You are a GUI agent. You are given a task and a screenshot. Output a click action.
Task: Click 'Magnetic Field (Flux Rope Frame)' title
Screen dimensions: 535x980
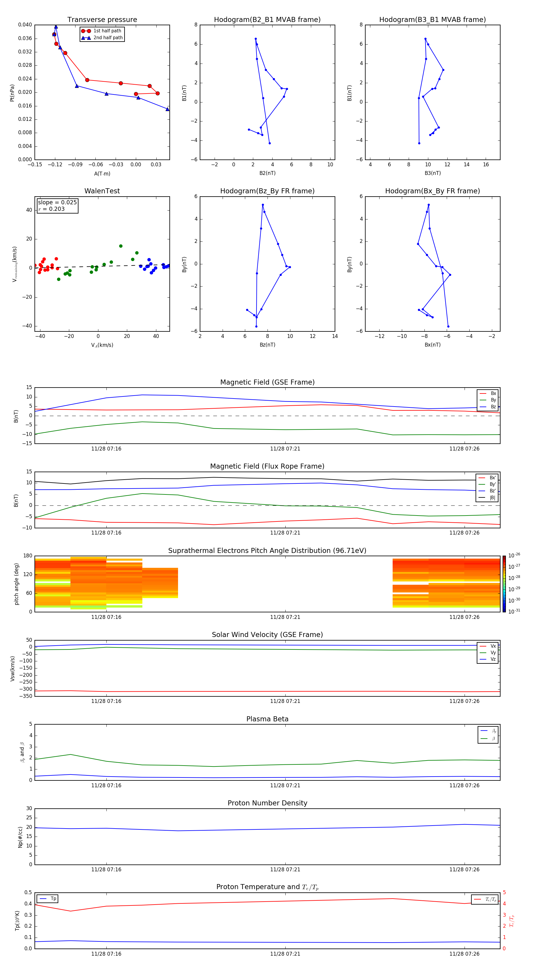tap(267, 467)
